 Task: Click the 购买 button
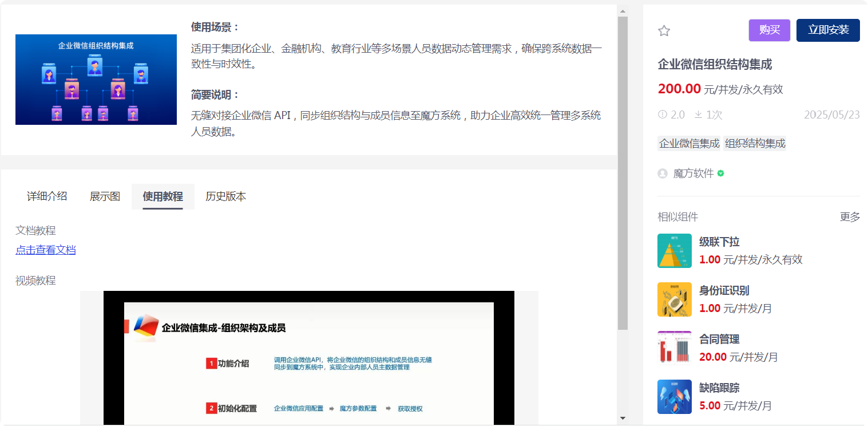coord(770,30)
